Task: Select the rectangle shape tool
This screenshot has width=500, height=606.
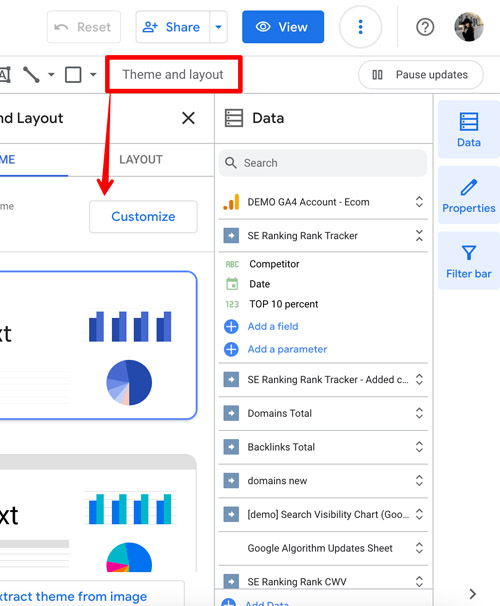Action: coord(73,75)
